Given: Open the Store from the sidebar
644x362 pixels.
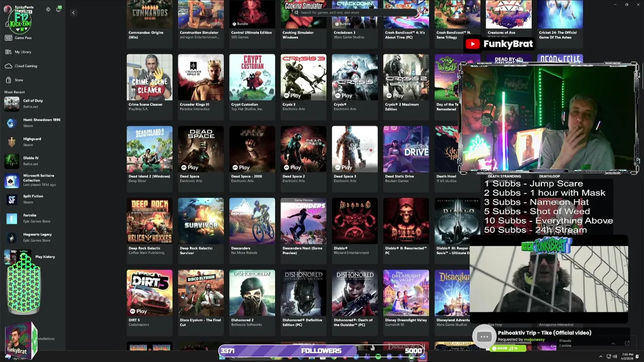Looking at the screenshot, I should [33, 80].
